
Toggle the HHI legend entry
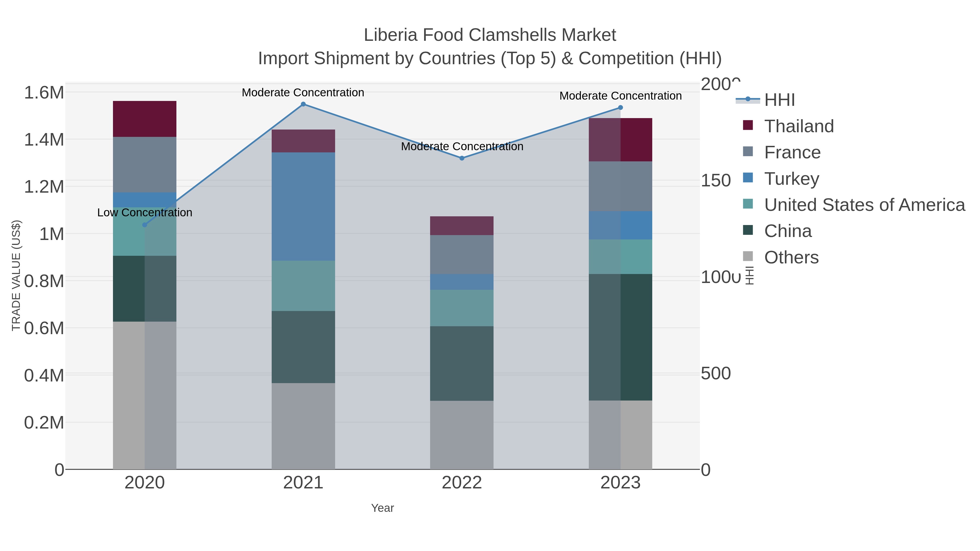point(765,100)
